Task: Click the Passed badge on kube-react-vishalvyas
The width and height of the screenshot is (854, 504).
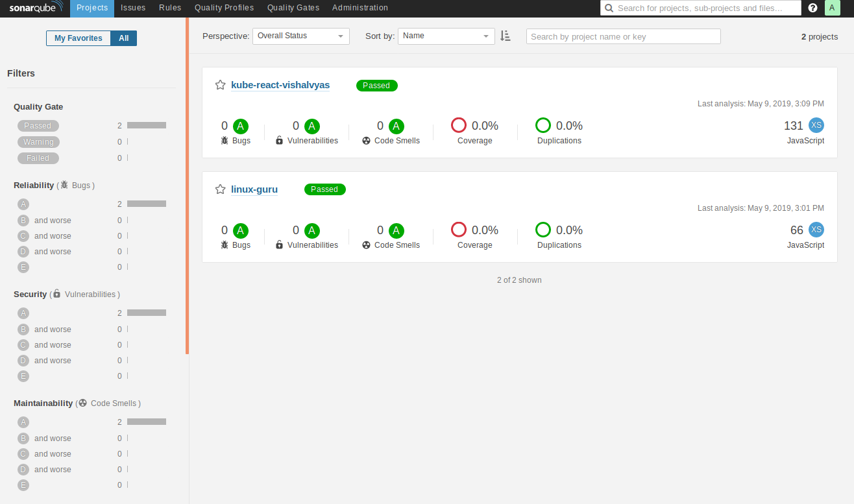Action: coord(376,86)
